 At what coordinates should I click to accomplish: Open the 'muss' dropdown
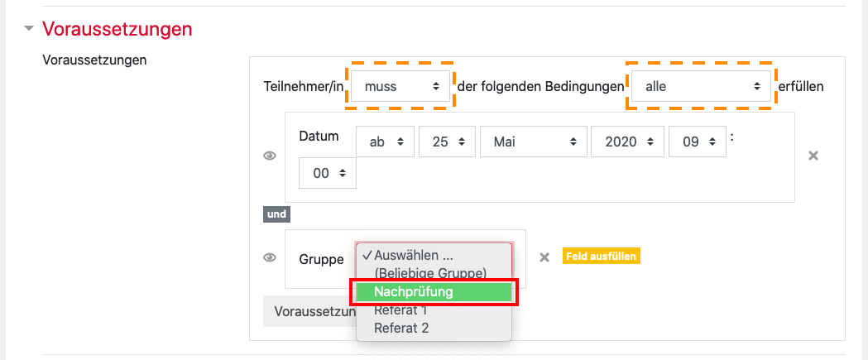click(400, 86)
